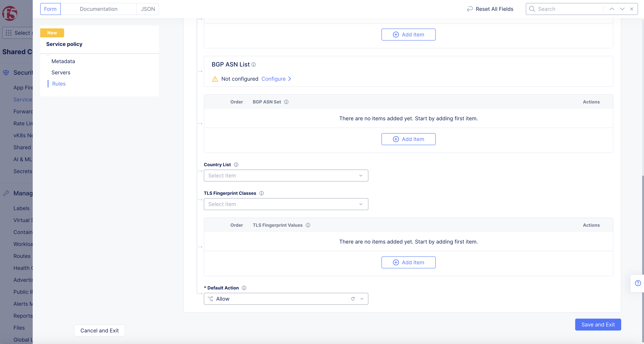Clear search with X icon
644x344 pixels.
631,9
